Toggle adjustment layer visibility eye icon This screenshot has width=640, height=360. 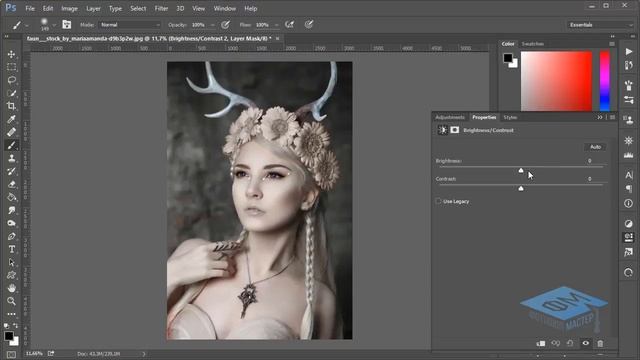coord(585,343)
